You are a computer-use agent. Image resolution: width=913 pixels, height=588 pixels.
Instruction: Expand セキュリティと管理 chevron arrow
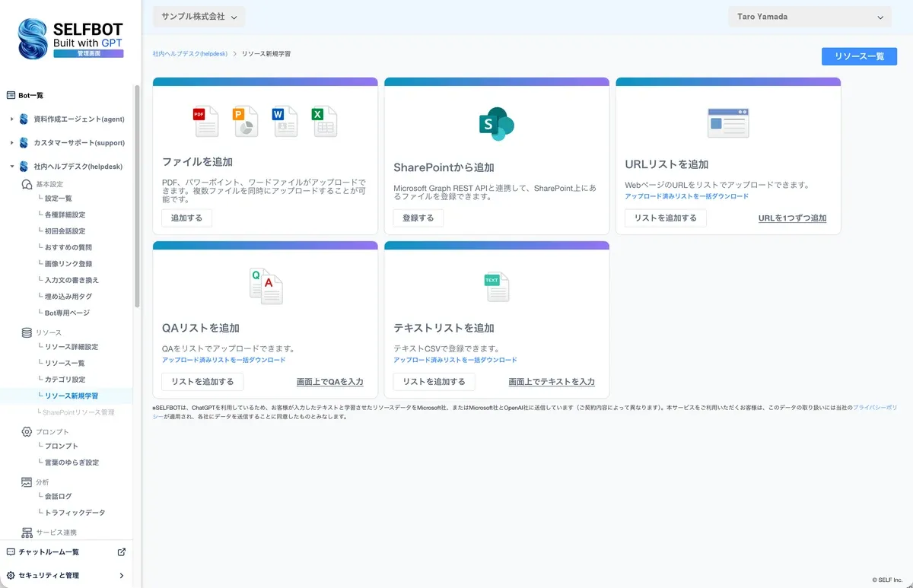pos(122,576)
